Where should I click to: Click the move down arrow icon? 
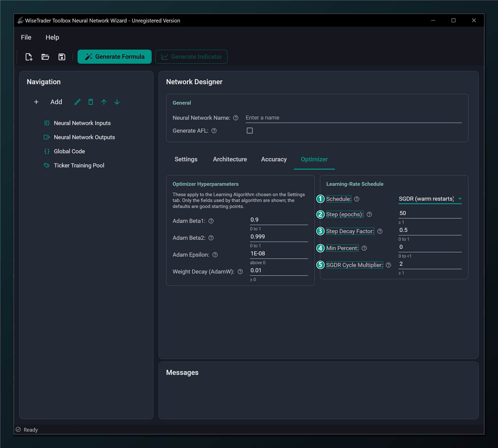pos(117,102)
